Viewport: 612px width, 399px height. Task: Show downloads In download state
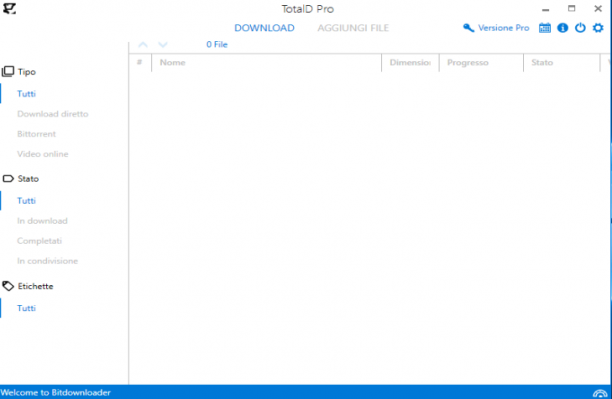tap(42, 221)
